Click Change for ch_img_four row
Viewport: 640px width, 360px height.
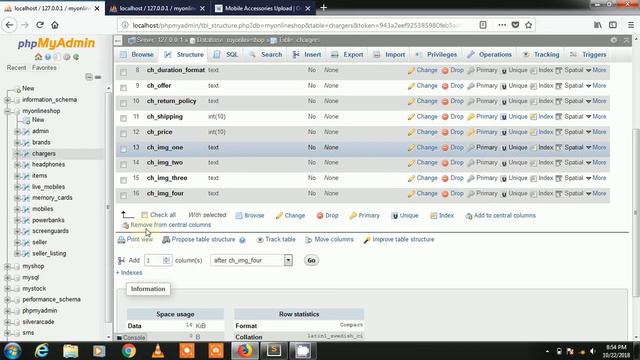422,193
